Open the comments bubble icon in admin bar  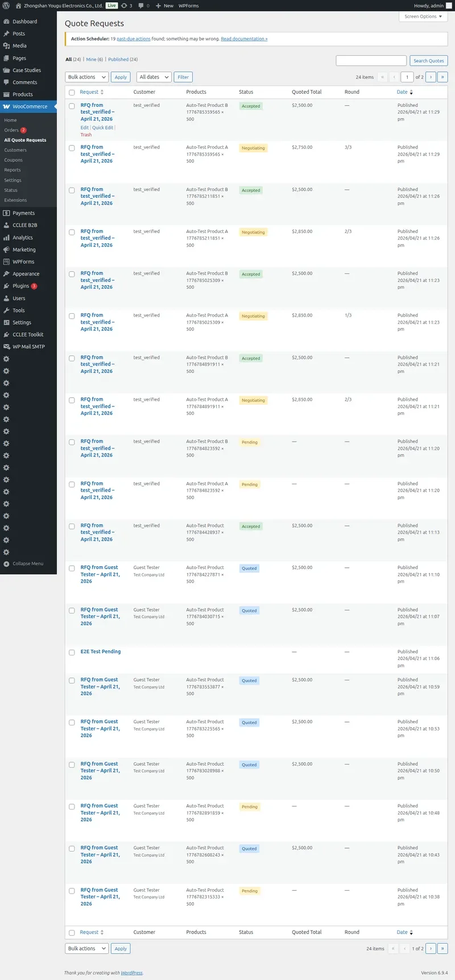141,6
